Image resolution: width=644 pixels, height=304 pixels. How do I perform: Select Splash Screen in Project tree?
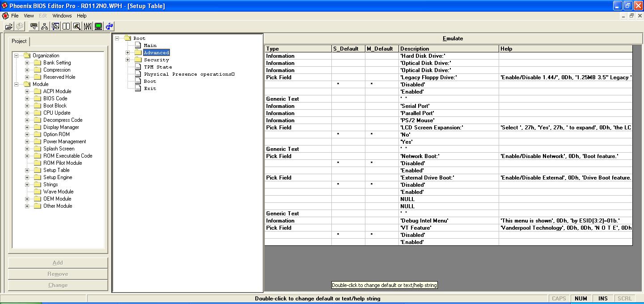59,149
